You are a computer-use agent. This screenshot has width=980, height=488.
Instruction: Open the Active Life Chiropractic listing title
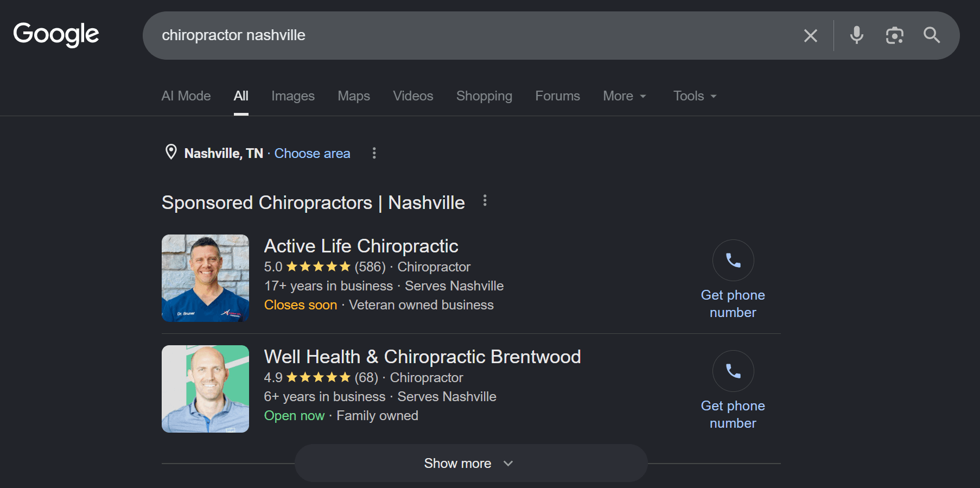pos(361,246)
